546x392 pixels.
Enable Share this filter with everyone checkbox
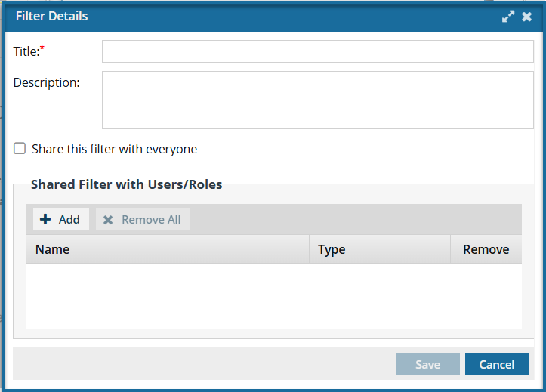click(x=20, y=148)
